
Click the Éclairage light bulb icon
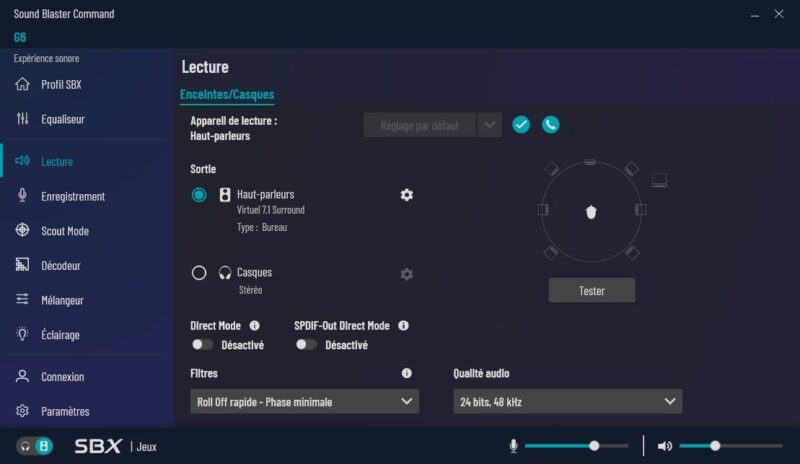(22, 334)
